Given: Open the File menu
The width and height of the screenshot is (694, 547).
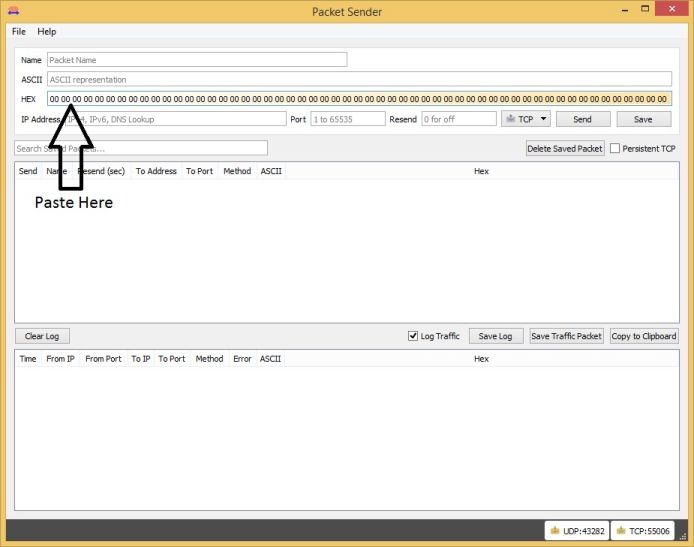Looking at the screenshot, I should coord(19,32).
